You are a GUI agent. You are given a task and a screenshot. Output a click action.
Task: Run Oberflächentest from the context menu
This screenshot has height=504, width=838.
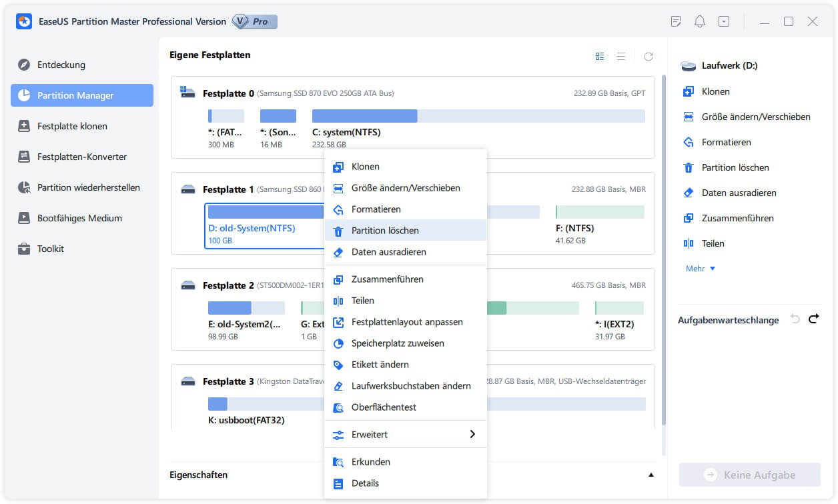[x=406, y=407]
